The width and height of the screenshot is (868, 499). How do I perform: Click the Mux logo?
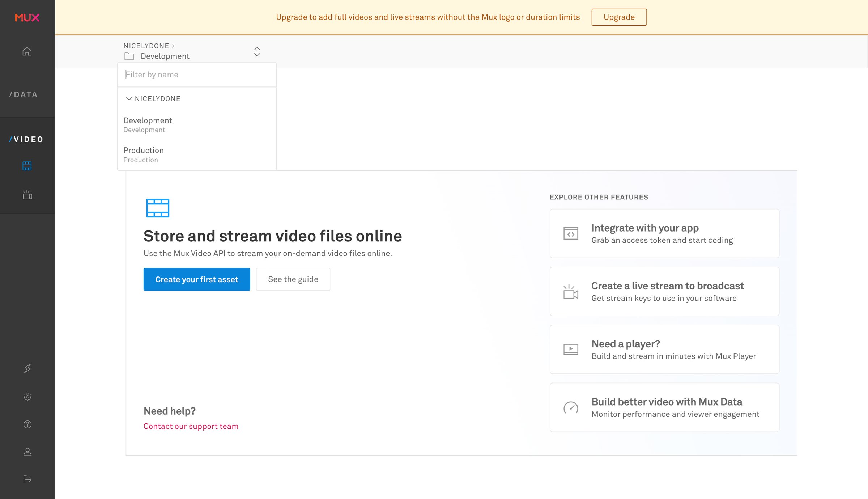click(27, 17)
